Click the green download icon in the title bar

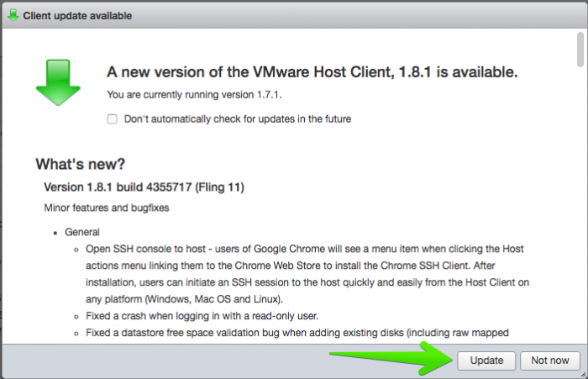(x=13, y=15)
